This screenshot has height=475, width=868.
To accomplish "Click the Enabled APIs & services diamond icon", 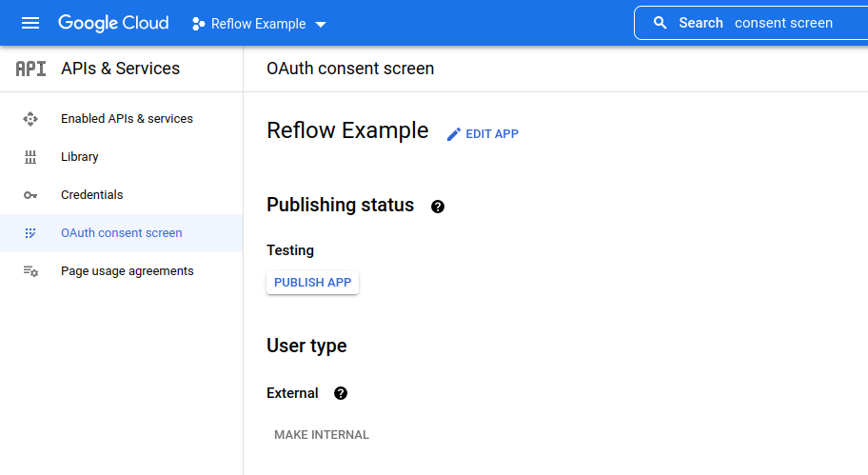I will click(30, 119).
